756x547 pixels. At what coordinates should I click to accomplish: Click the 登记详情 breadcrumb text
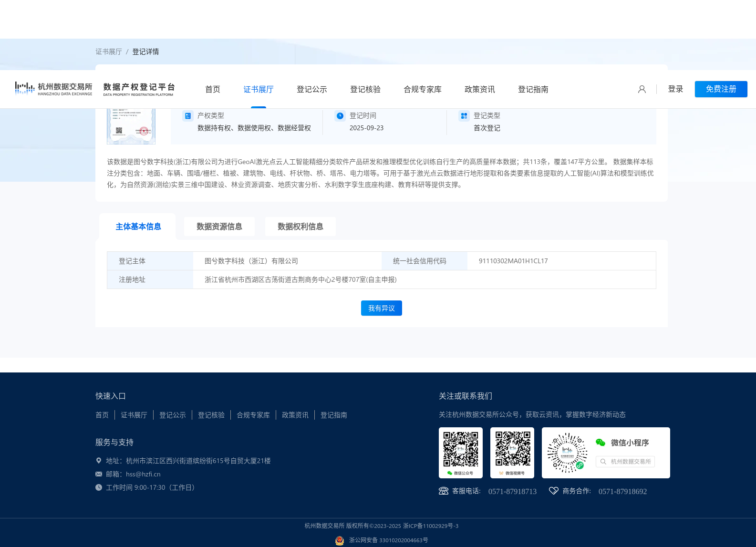coord(145,52)
